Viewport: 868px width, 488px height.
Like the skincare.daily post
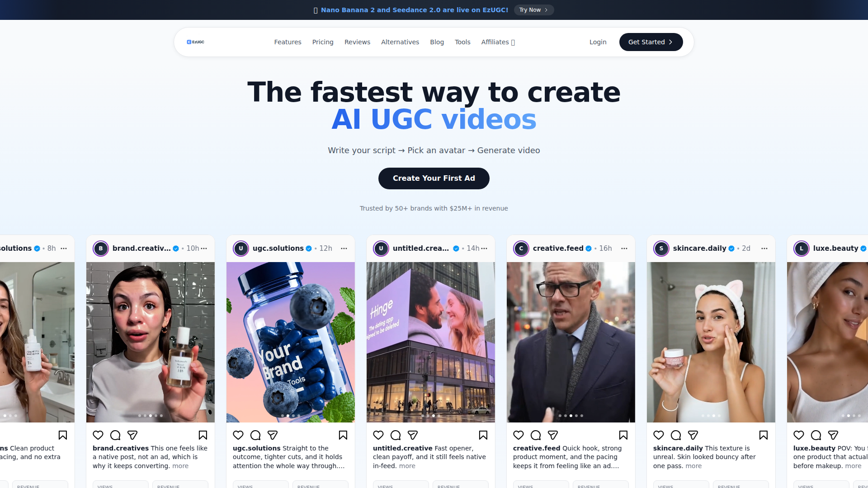coord(659,435)
